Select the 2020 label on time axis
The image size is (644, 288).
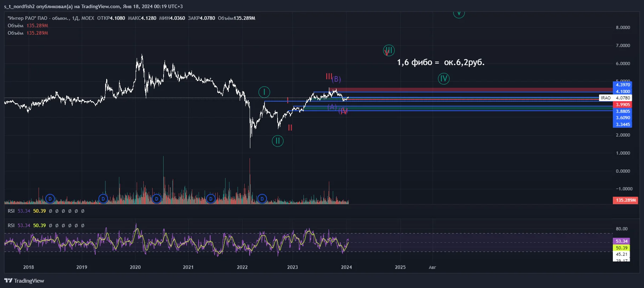point(135,267)
